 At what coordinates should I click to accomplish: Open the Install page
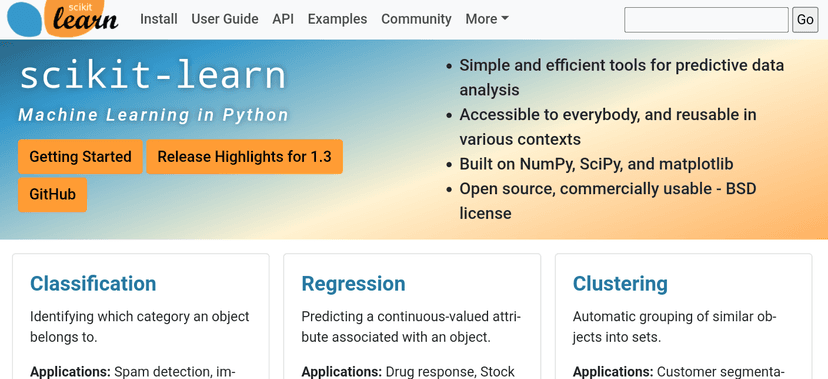[x=158, y=19]
